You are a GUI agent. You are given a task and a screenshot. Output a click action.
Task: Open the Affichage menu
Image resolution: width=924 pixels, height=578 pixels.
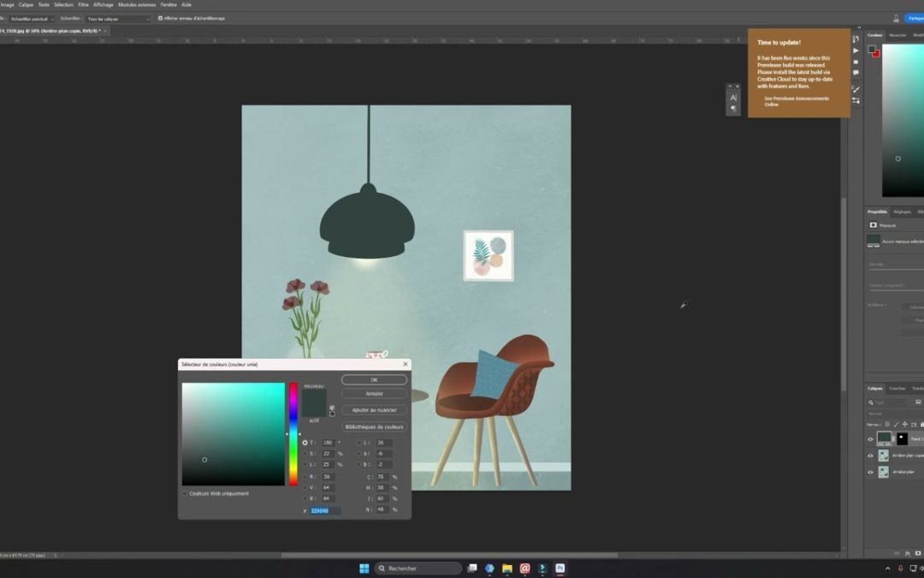pyautogui.click(x=104, y=5)
